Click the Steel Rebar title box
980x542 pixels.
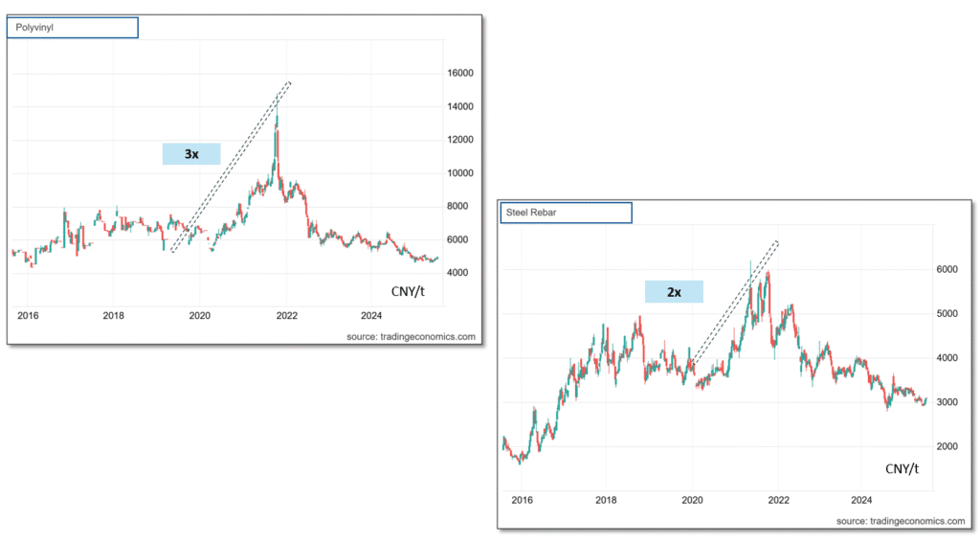pos(567,213)
